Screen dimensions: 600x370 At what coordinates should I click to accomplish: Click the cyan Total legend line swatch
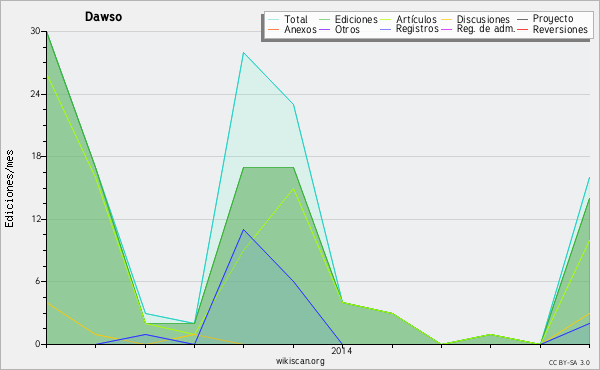[x=273, y=20]
